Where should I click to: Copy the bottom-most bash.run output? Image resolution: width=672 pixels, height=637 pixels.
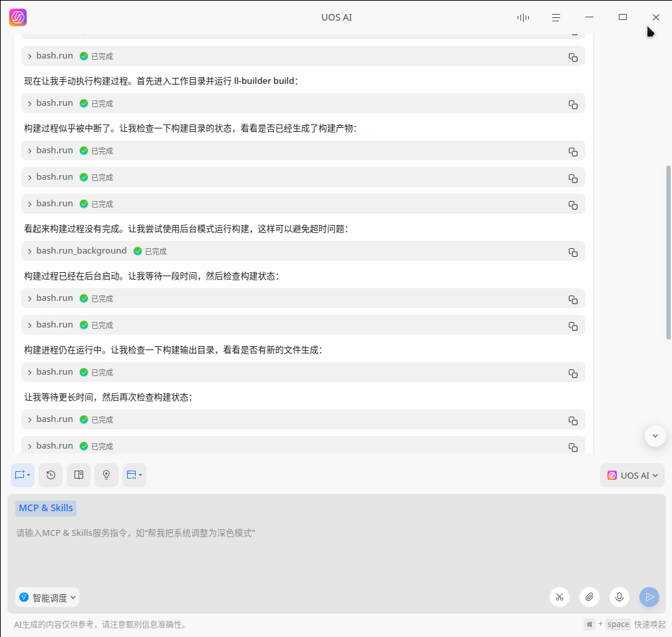[x=573, y=447]
